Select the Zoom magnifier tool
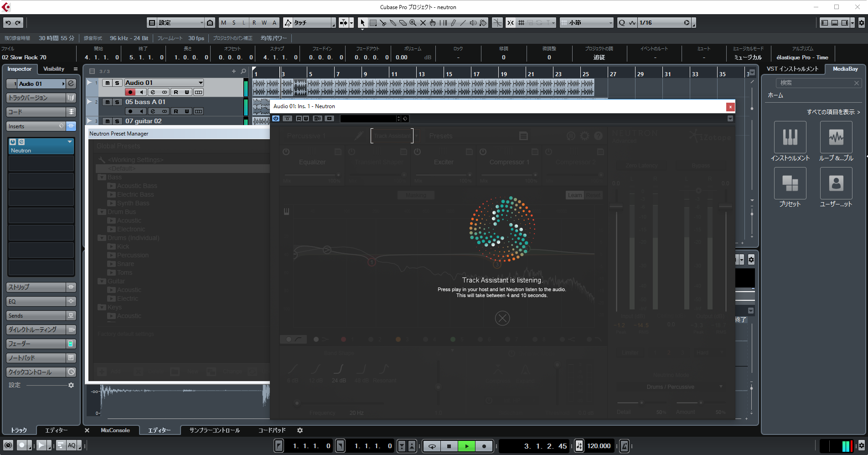This screenshot has height=455, width=868. pyautogui.click(x=413, y=23)
